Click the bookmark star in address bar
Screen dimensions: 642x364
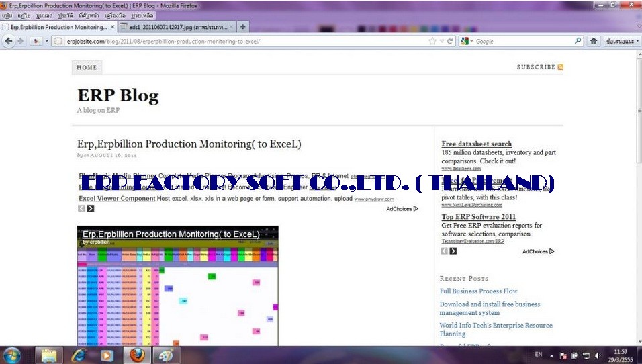point(432,41)
